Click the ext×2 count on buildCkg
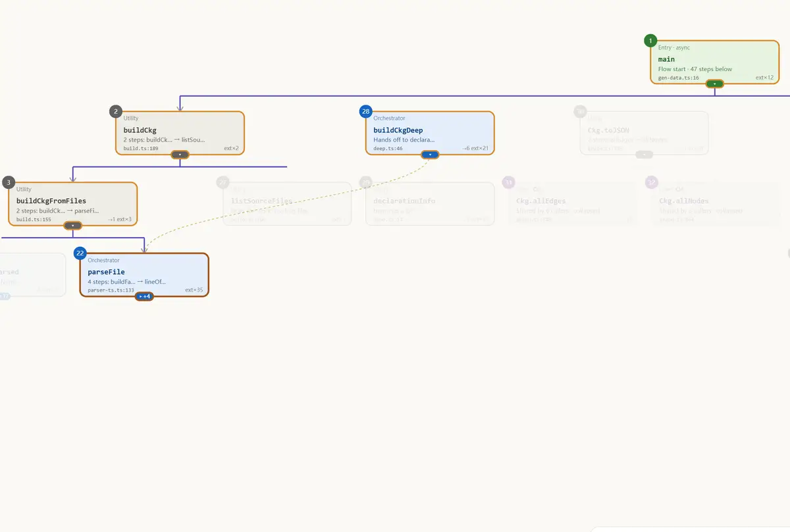The height and width of the screenshot is (532, 790). (x=231, y=149)
